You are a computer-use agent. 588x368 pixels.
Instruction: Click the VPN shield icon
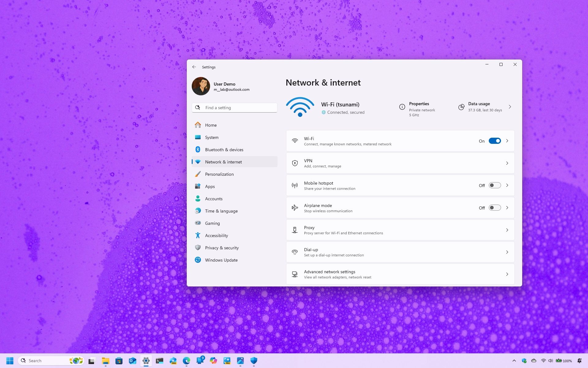tap(295, 163)
